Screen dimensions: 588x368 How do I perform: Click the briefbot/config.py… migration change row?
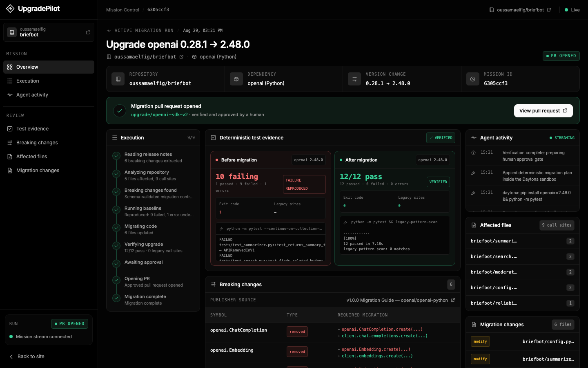[522, 341]
